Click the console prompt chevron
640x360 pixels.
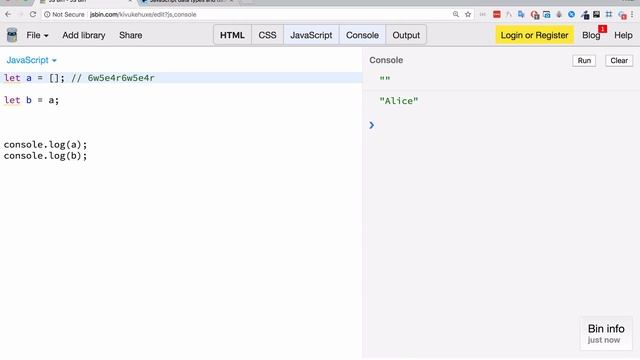point(371,125)
